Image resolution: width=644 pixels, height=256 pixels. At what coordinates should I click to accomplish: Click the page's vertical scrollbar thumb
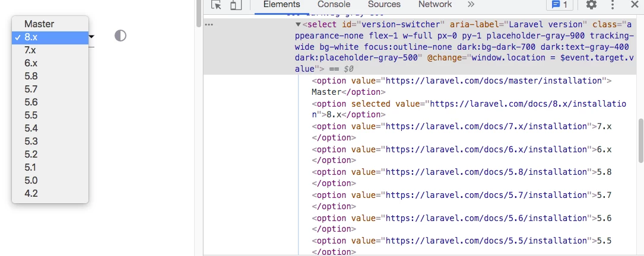tap(199, 14)
